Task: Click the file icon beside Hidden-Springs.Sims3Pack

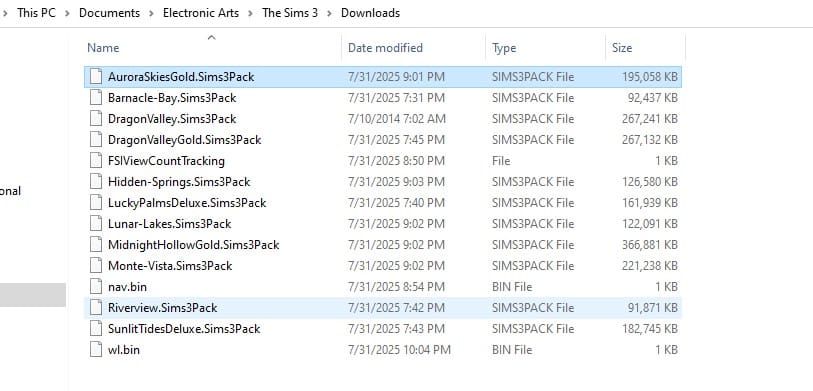Action: 96,181
